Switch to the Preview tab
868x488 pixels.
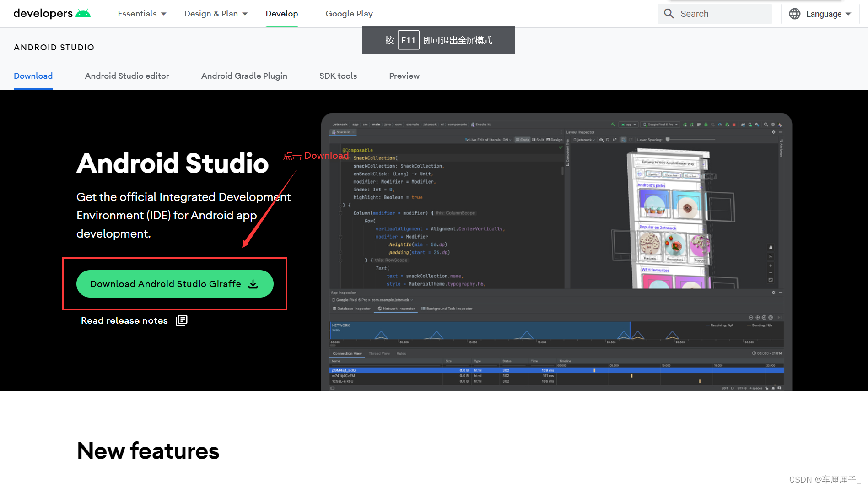(404, 76)
